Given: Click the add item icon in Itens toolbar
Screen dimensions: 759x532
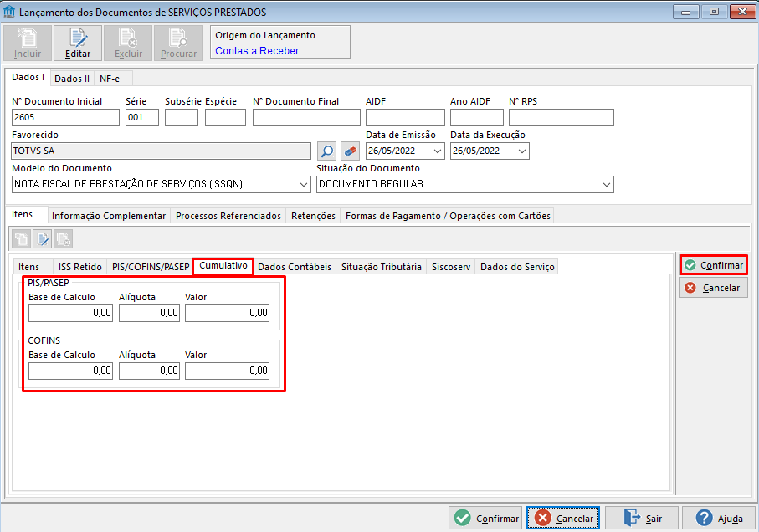Looking at the screenshot, I should coord(22,239).
